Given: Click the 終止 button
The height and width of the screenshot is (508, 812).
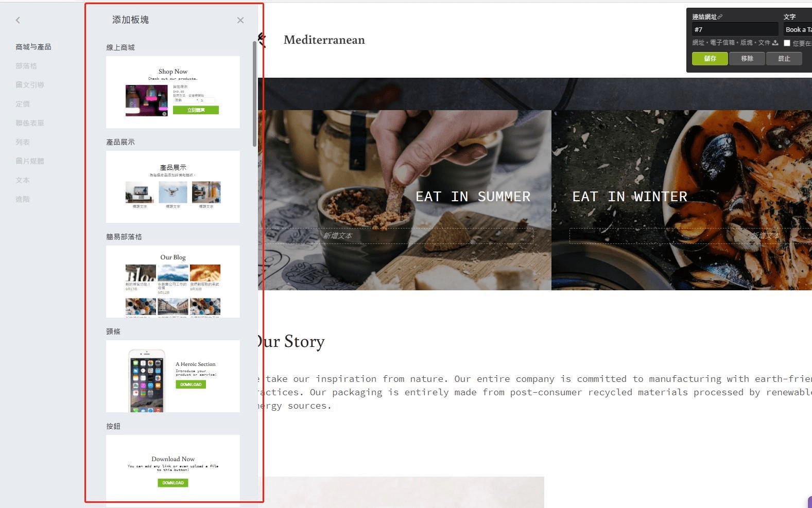Looking at the screenshot, I should click(x=784, y=59).
